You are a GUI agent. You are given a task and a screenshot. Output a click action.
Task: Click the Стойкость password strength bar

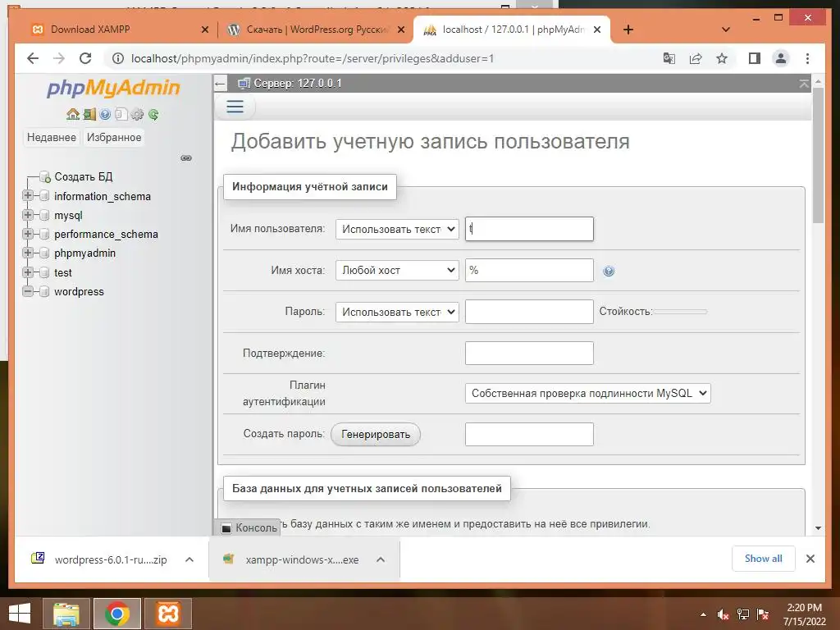[680, 311]
